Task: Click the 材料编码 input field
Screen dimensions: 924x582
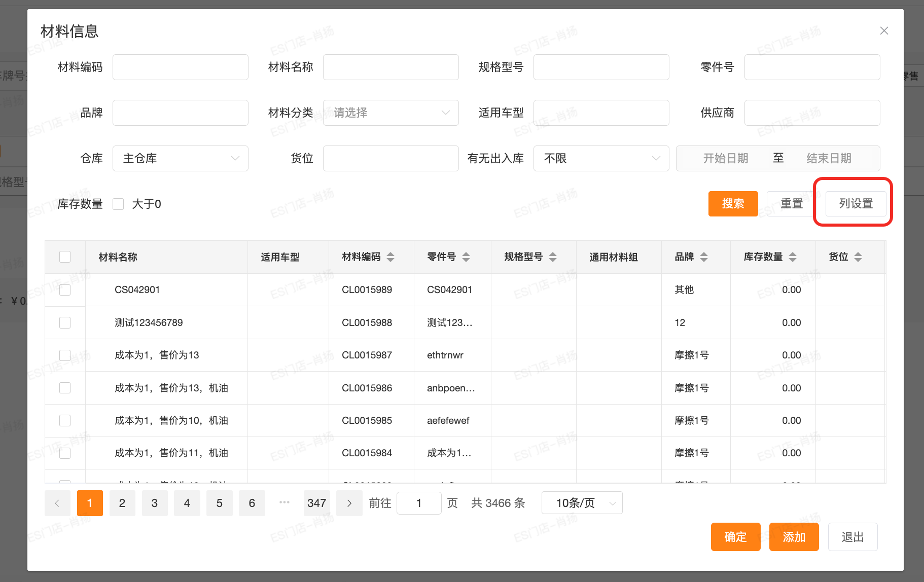Action: [x=180, y=67]
